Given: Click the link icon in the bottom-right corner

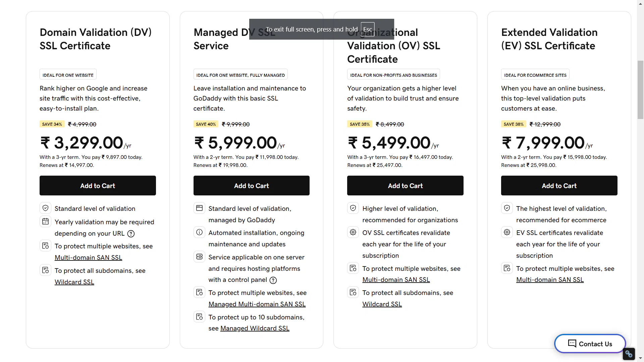Looking at the screenshot, I should [x=629, y=354].
